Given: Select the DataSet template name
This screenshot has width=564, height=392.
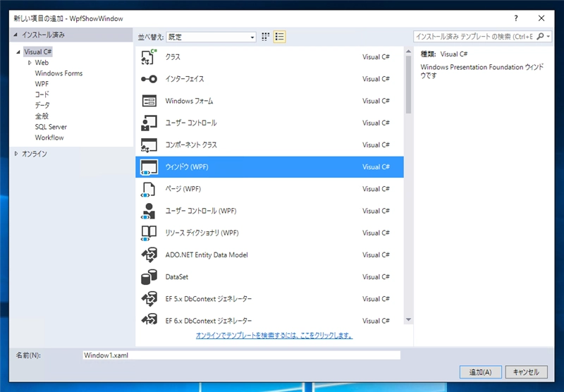Looking at the screenshot, I should click(x=177, y=277).
